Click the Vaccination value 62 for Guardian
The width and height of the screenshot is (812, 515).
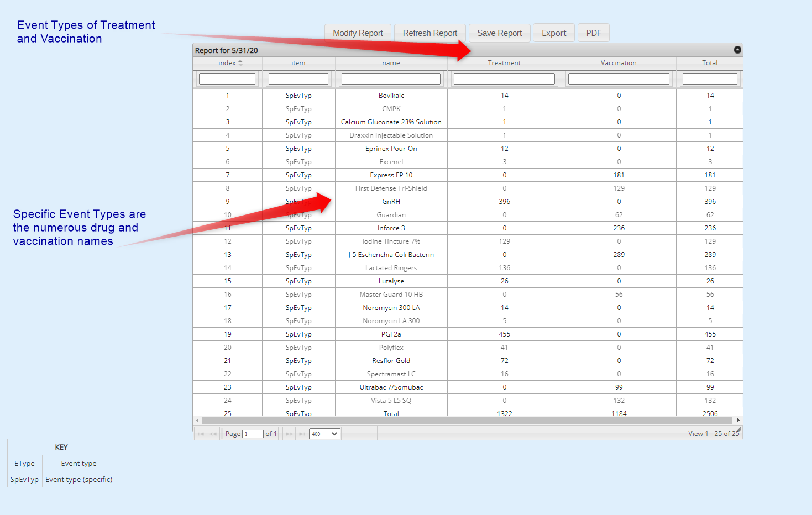pyautogui.click(x=619, y=215)
